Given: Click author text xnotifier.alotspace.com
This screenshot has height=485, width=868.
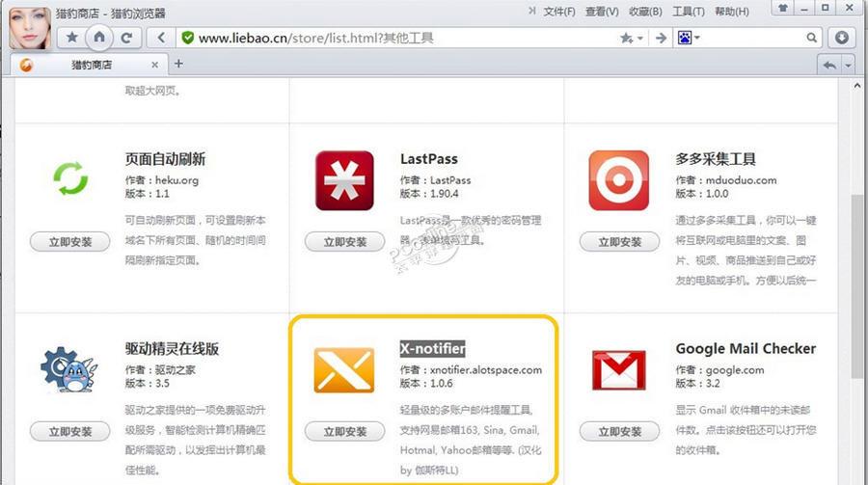Looking at the screenshot, I should click(x=486, y=370).
